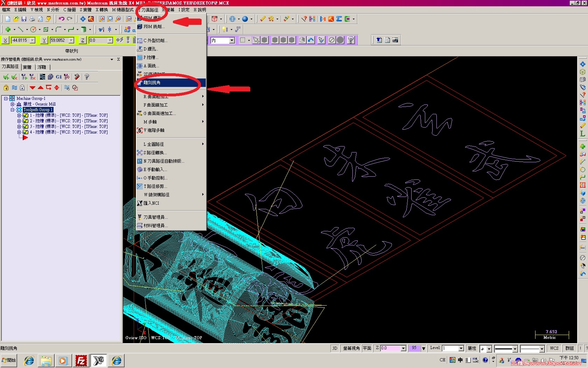Click the X coordinate lock button
The image size is (588, 368).
5,40
